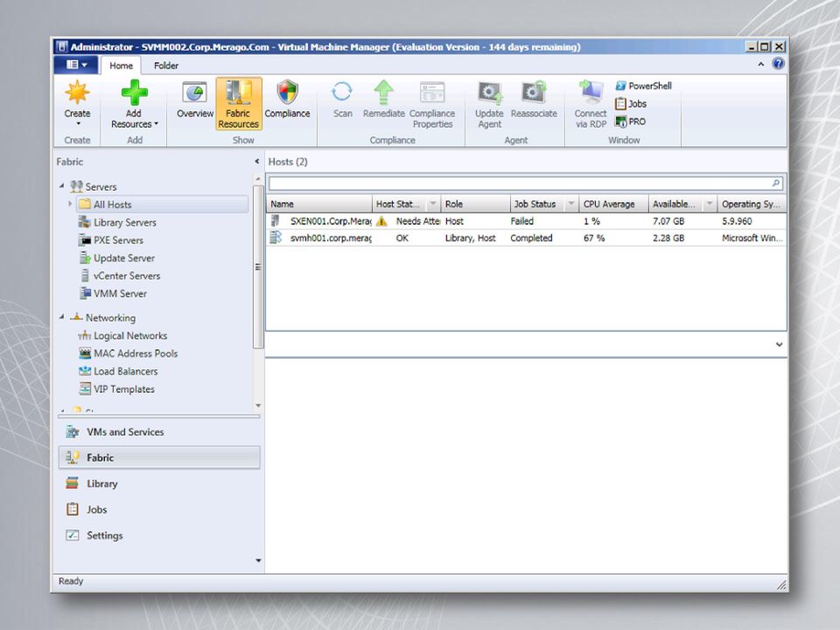Open VMs and Services workspace
Viewport: 840px width, 630px height.
(x=159, y=431)
